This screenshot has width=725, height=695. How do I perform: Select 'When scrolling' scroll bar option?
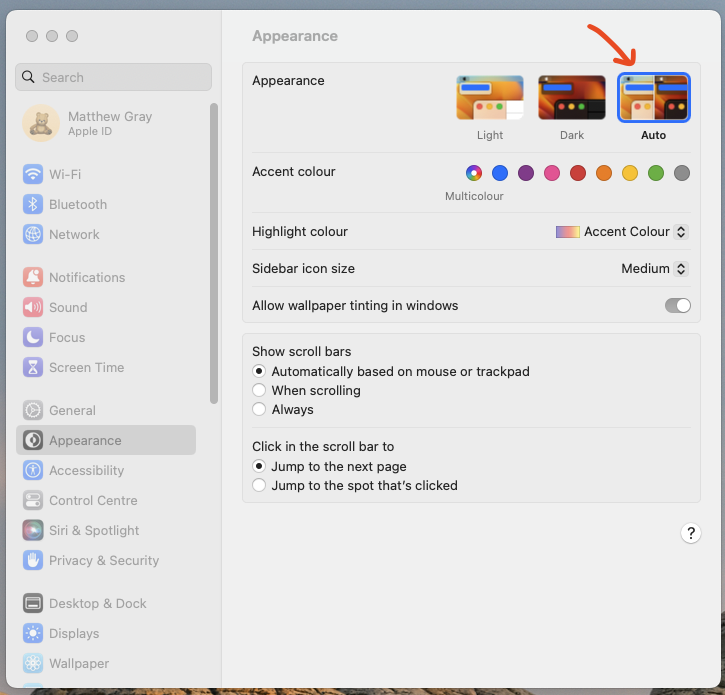coord(259,390)
